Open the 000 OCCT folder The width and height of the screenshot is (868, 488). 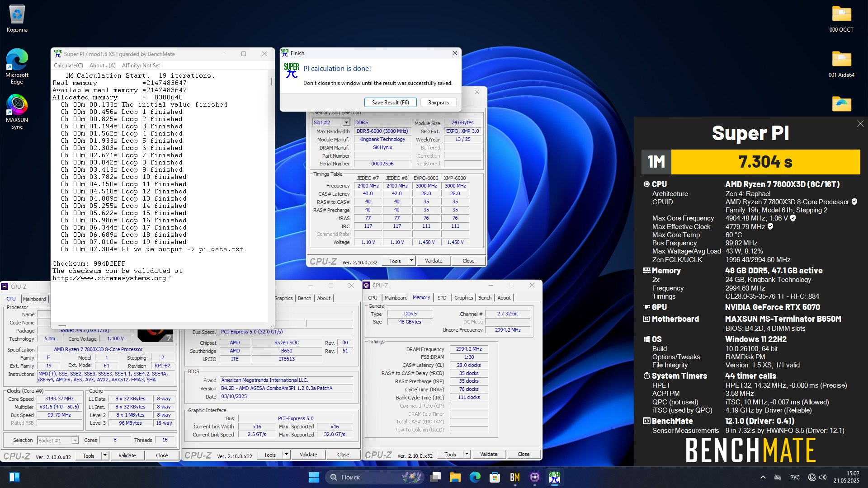coord(841,19)
